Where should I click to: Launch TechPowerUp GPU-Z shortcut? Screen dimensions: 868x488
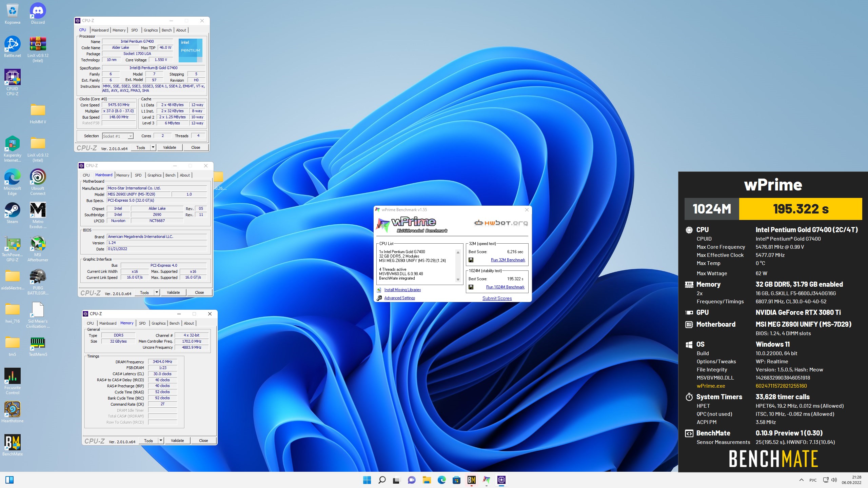[13, 248]
